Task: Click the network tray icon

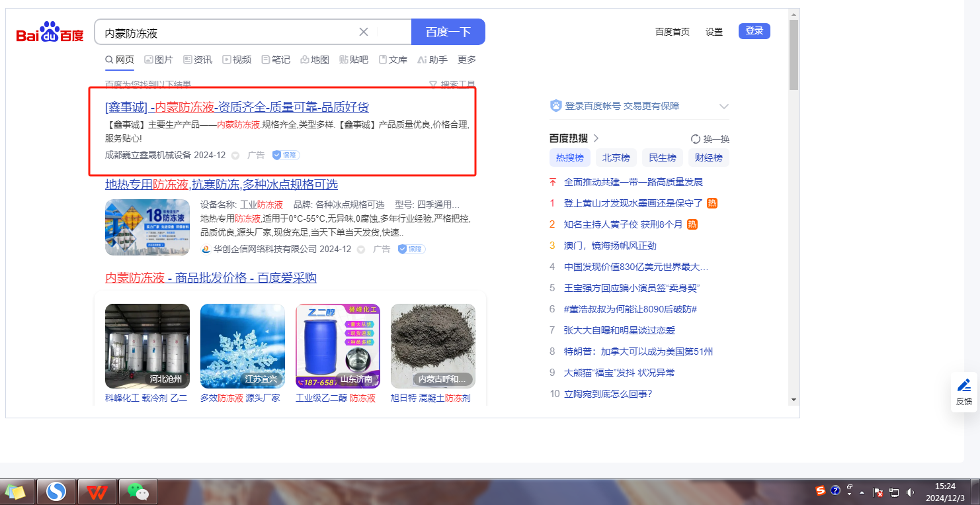Action: point(895,492)
